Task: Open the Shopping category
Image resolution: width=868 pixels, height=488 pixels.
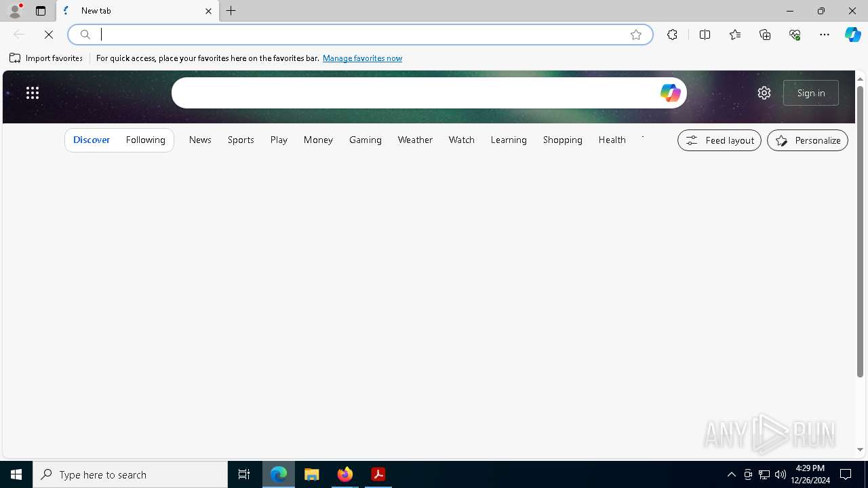Action: point(563,140)
